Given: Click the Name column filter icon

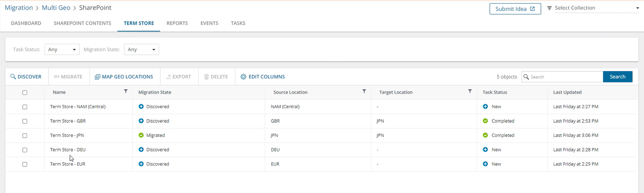Looking at the screenshot, I should (125, 92).
